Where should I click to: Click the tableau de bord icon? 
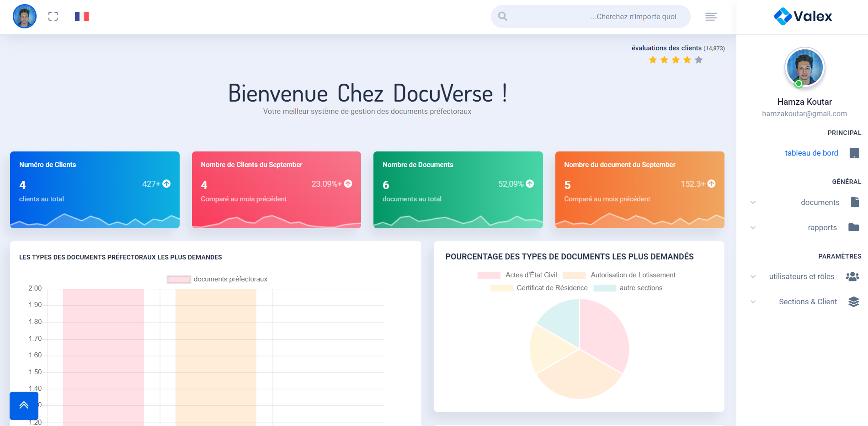click(854, 153)
